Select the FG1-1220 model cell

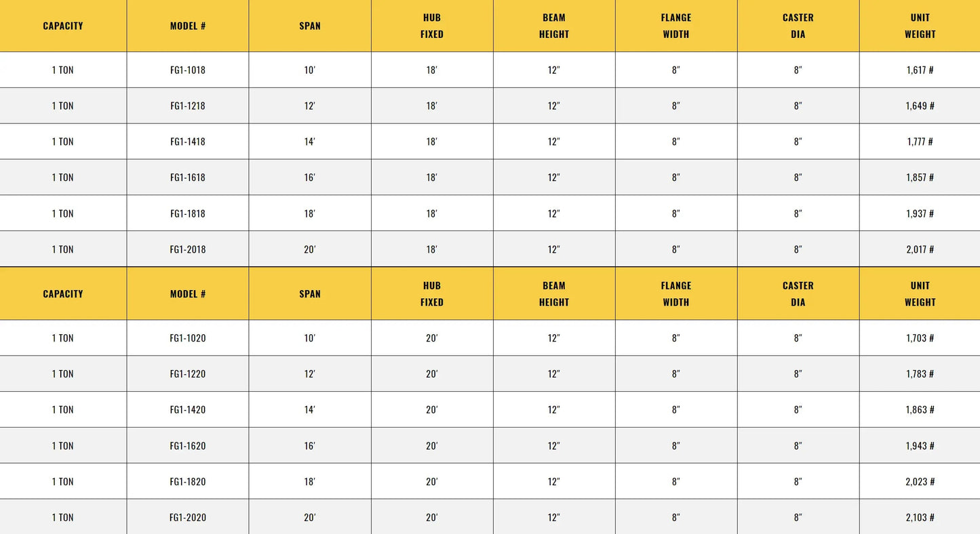coord(188,374)
